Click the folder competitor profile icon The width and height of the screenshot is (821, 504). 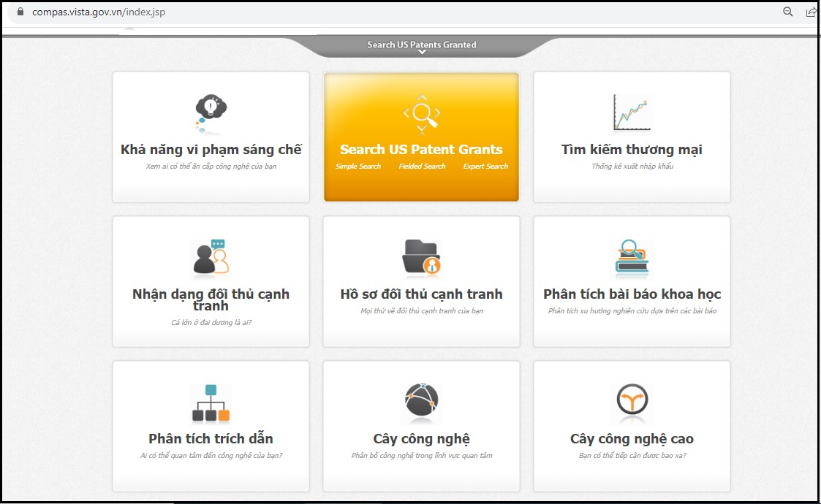422,258
